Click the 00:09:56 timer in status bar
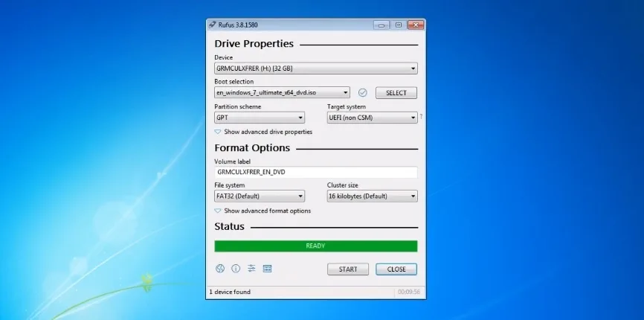Image resolution: width=644 pixels, height=320 pixels. tap(409, 292)
